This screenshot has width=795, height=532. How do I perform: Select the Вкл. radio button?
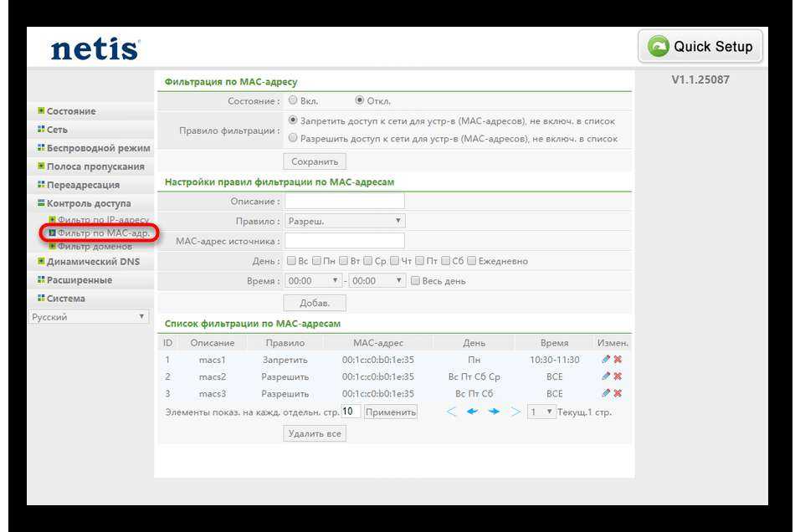tap(293, 100)
